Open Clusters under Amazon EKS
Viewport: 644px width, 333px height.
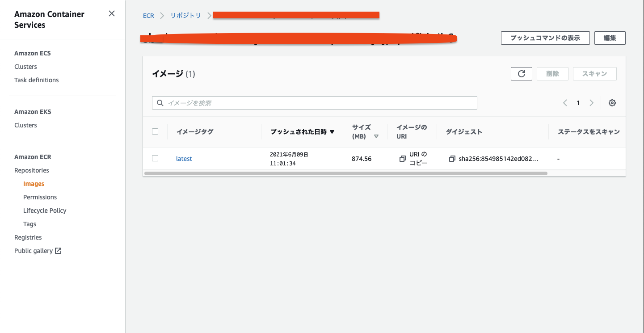coord(25,125)
